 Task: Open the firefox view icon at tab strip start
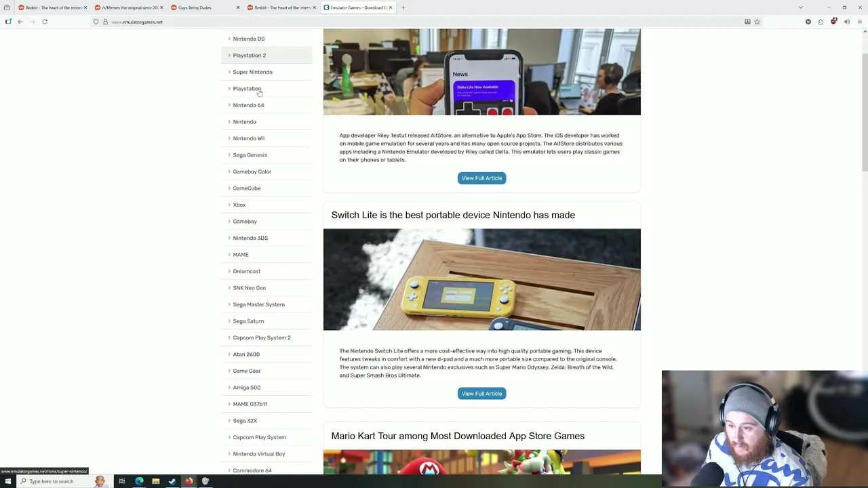[7, 7]
